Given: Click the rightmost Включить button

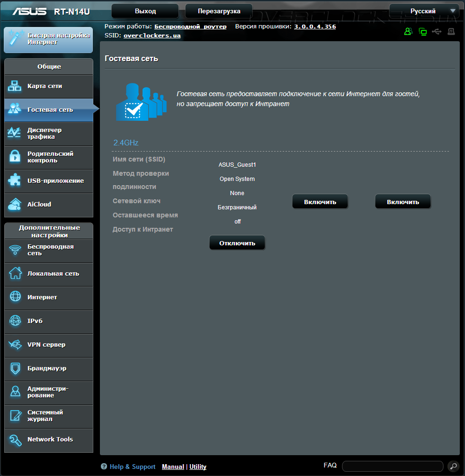Looking at the screenshot, I should click(403, 202).
